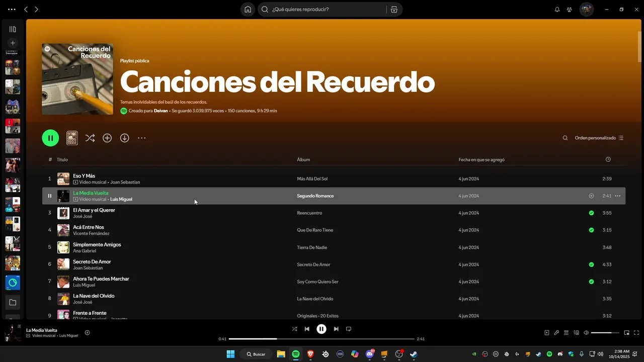The height and width of the screenshot is (362, 644).
Task: Open the Tierra De Nadie album
Action: (312, 247)
